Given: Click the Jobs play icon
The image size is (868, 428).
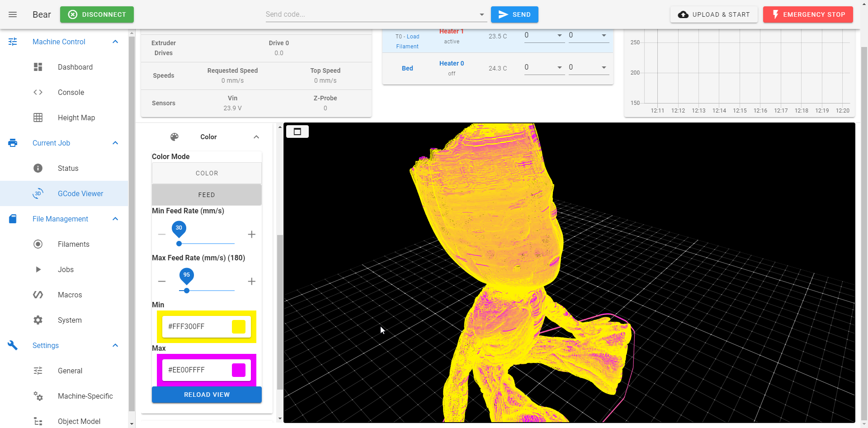Looking at the screenshot, I should (38, 269).
